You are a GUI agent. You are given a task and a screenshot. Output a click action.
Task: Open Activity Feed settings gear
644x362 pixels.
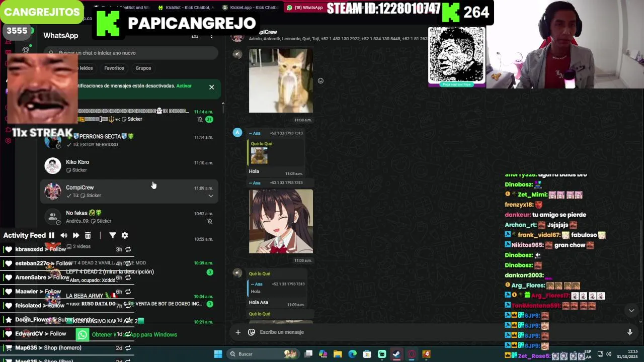pos(125,235)
